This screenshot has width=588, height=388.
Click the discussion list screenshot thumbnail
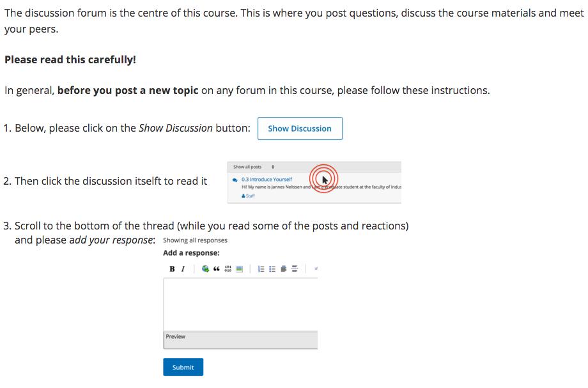(314, 183)
